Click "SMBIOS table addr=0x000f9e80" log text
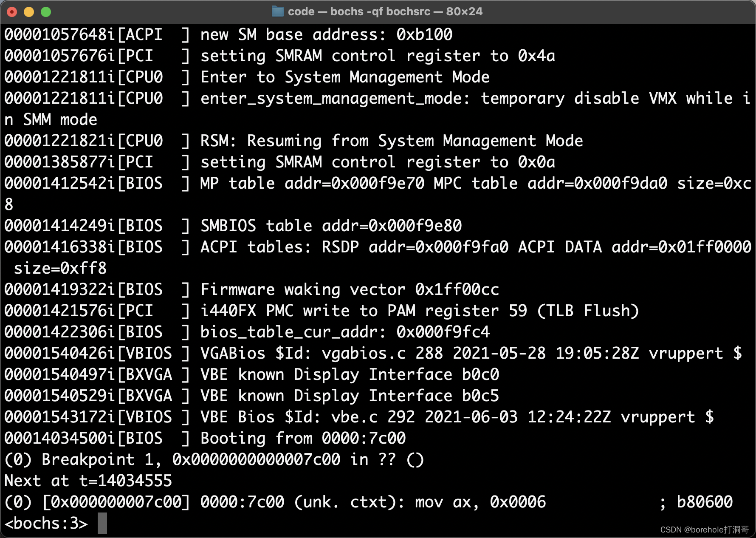The width and height of the screenshot is (756, 538). 331,226
